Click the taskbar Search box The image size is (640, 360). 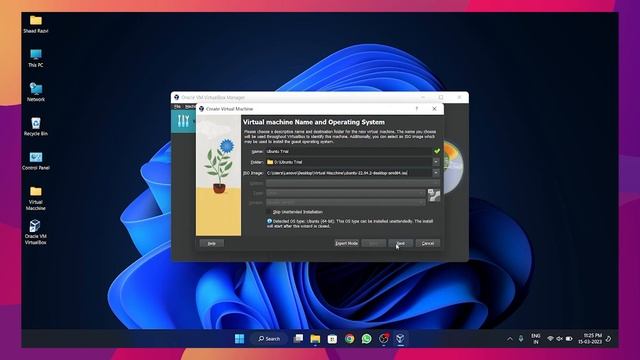pos(269,339)
